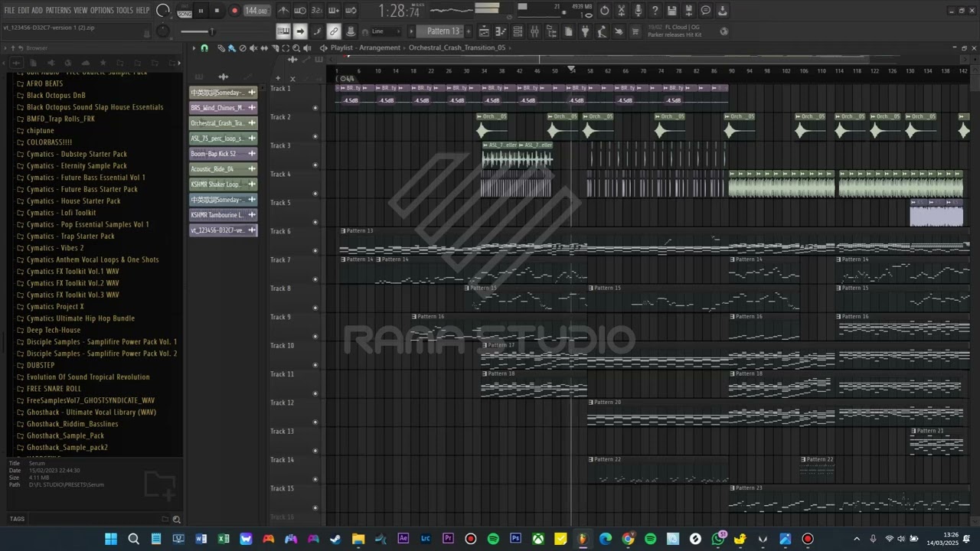Click the download arrow icon in toolbar
The image size is (980, 551).
click(x=722, y=11)
